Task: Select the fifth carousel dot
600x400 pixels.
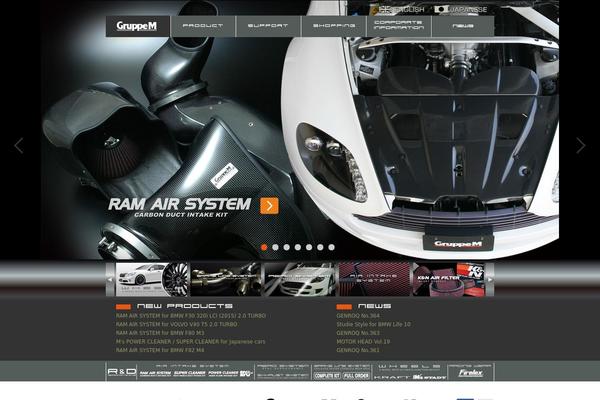Action: click(309, 247)
